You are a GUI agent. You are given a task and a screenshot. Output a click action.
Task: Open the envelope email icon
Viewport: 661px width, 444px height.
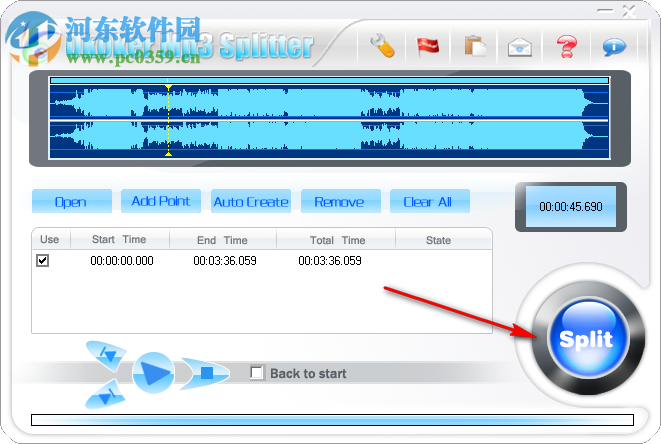[519, 47]
